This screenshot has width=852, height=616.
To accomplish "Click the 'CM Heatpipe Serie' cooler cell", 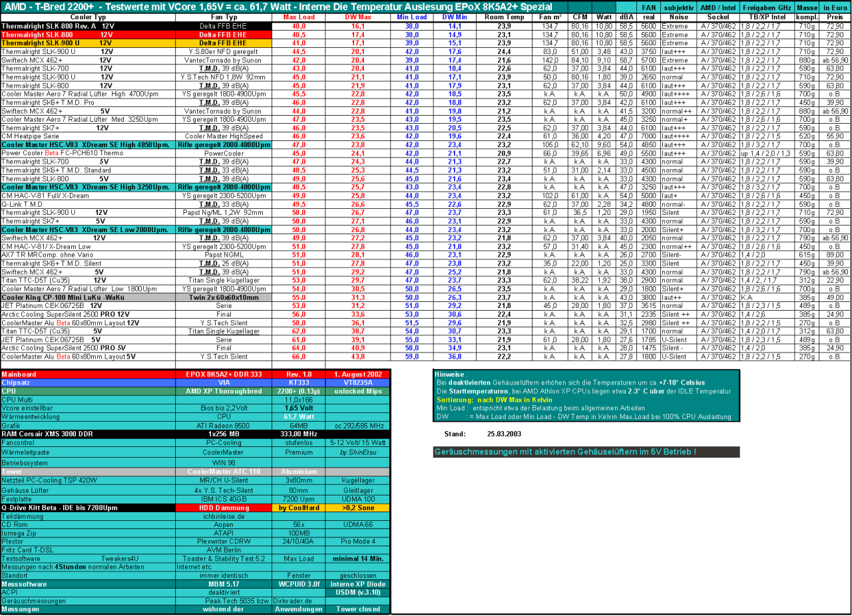I will coord(88,135).
